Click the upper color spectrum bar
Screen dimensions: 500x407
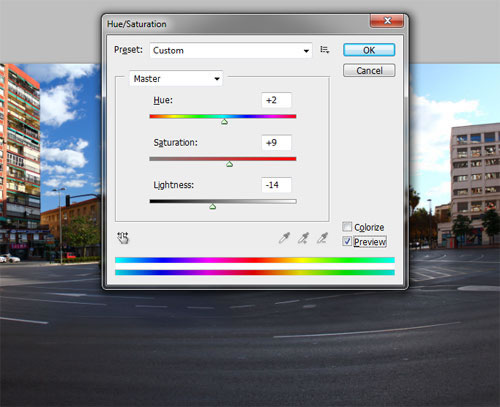point(255,260)
